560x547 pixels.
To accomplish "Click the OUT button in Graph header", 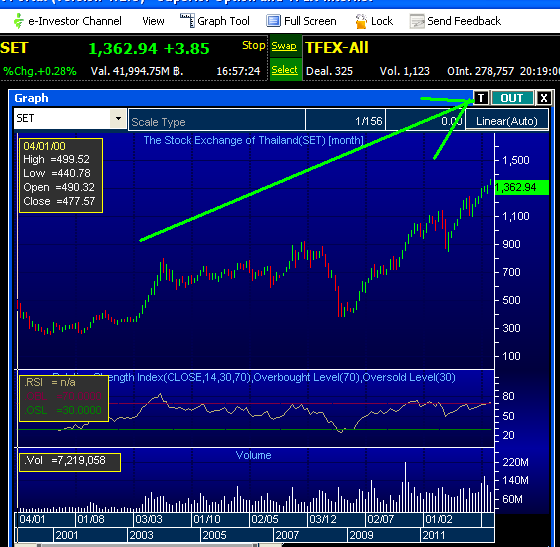I will pos(512,98).
